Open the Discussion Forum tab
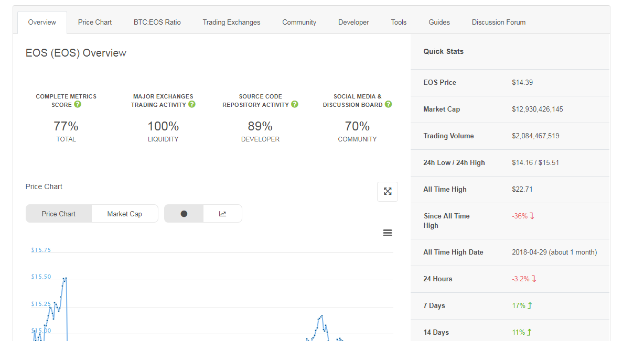The width and height of the screenshot is (644, 341). click(499, 23)
